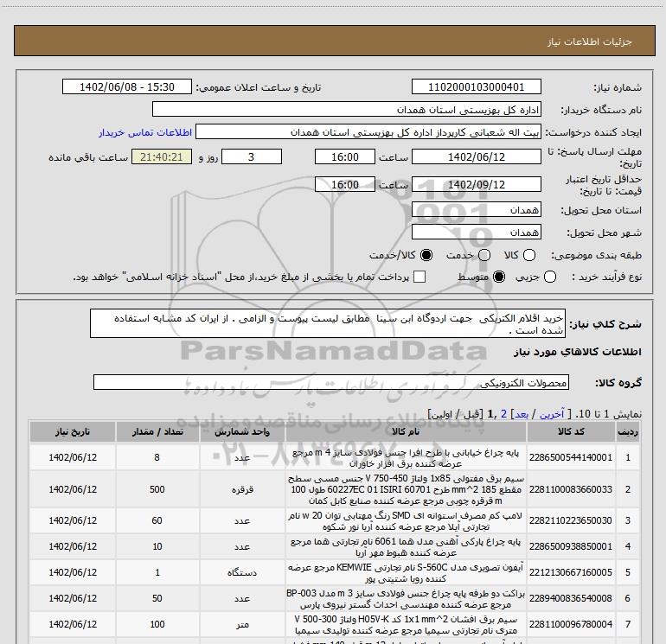Click the جزئیات اطلاعات نیاز header title
Screen dimensions: 666x644
(x=590, y=41)
